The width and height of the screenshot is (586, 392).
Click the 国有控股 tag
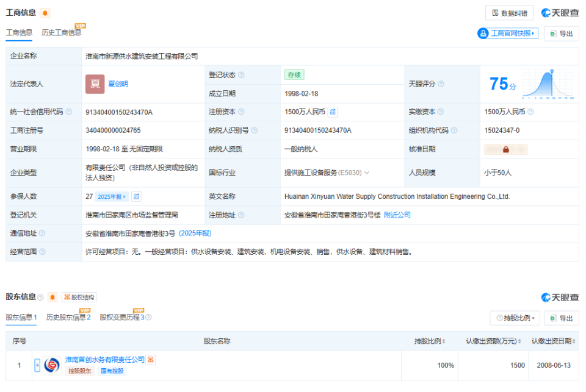(x=112, y=371)
